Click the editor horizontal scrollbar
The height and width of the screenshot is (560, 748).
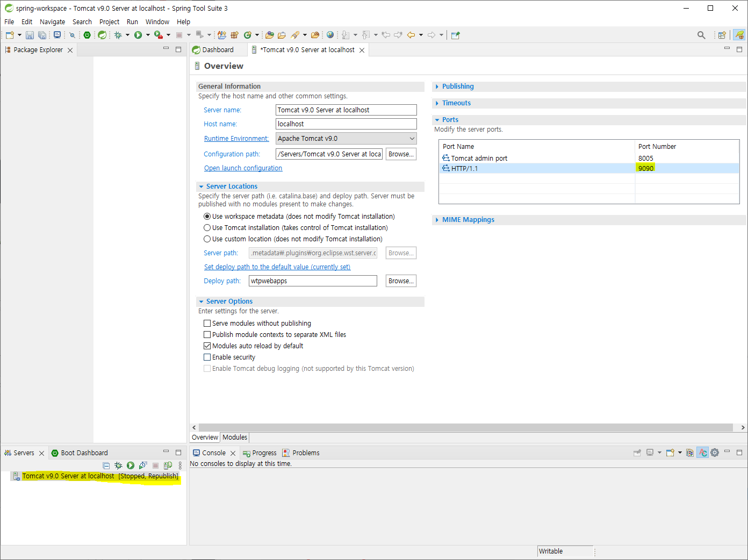pos(466,427)
